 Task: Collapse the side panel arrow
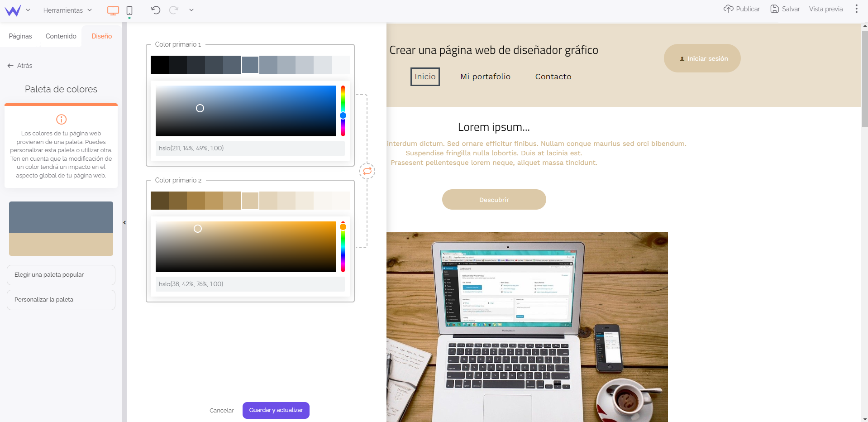coord(124,222)
